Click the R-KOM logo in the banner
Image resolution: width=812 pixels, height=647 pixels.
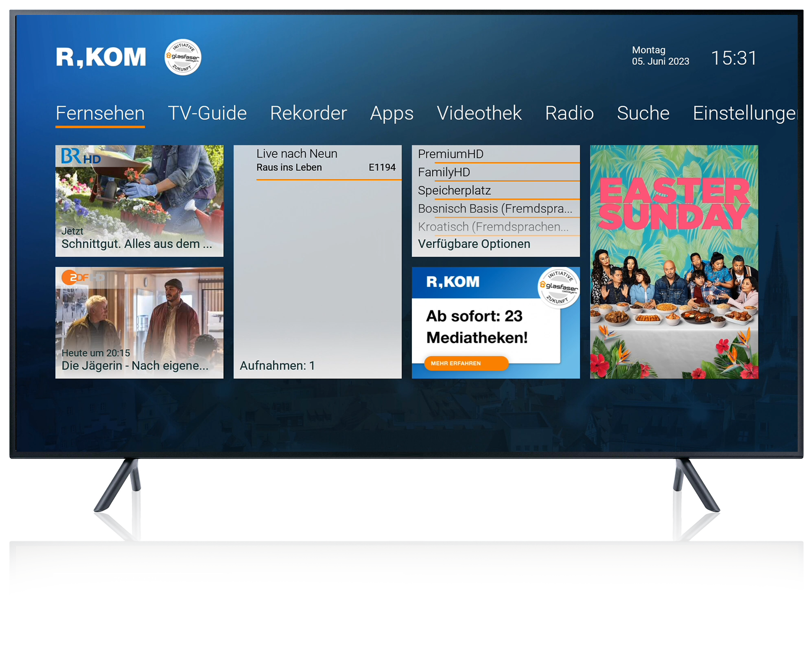(453, 282)
